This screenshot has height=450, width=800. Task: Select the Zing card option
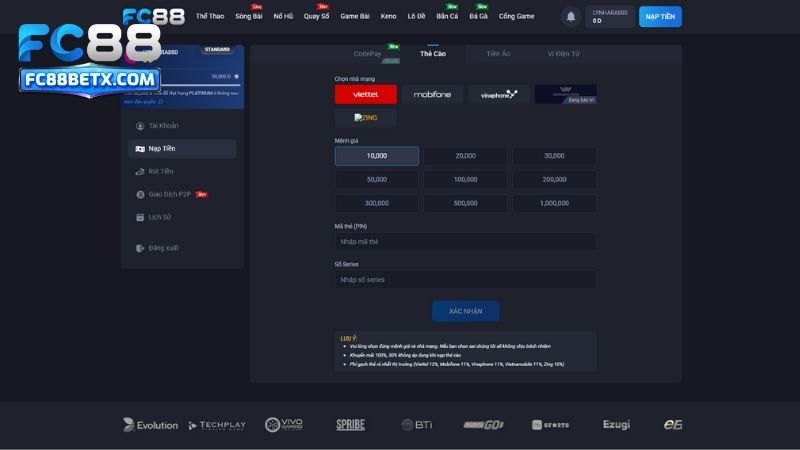point(366,118)
